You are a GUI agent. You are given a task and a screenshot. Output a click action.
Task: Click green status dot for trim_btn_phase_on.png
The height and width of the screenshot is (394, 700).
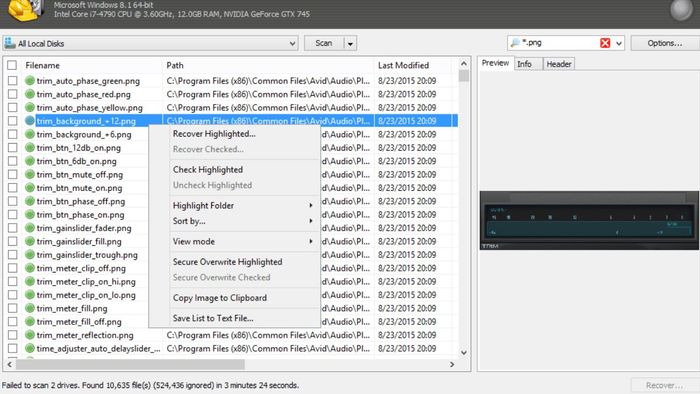[x=30, y=215]
